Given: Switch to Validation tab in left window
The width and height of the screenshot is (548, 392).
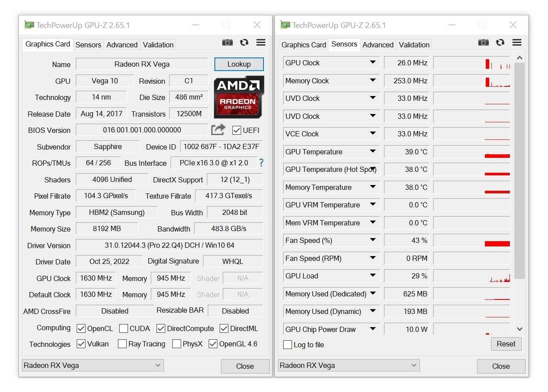Looking at the screenshot, I should pyautogui.click(x=158, y=45).
